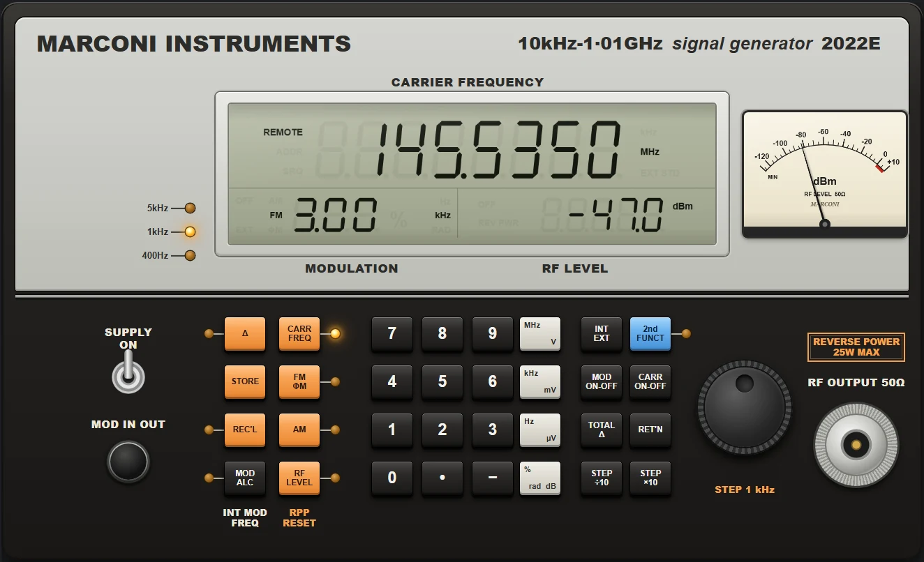This screenshot has height=562, width=924.
Task: Click the LED beside FM ΦM key
Action: pyautogui.click(x=335, y=381)
